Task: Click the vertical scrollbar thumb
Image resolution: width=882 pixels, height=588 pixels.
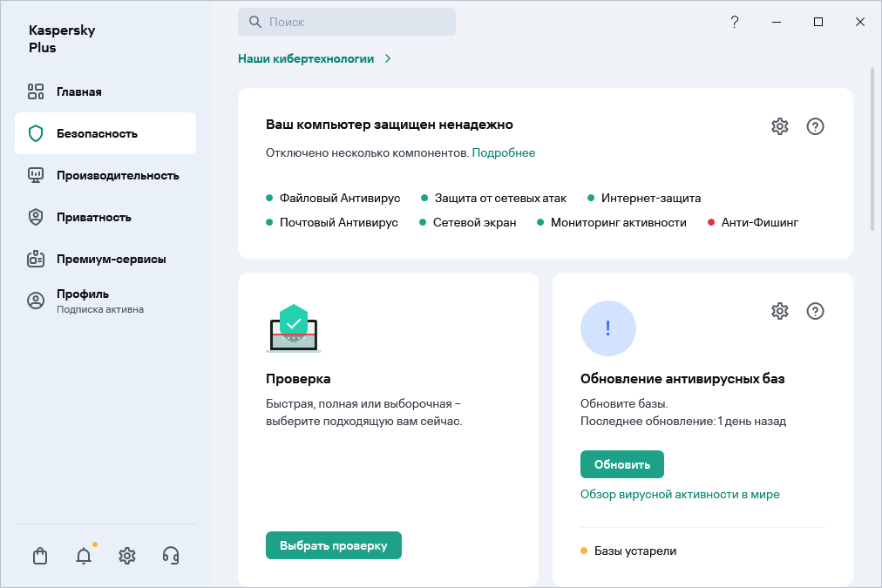Action: click(872, 149)
